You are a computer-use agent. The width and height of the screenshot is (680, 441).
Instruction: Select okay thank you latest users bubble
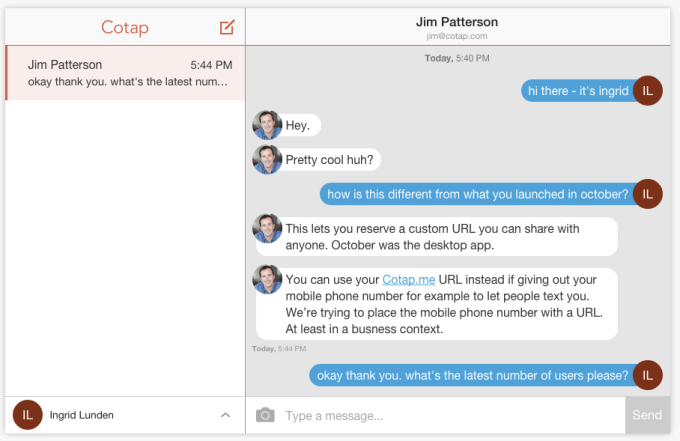coord(472,375)
